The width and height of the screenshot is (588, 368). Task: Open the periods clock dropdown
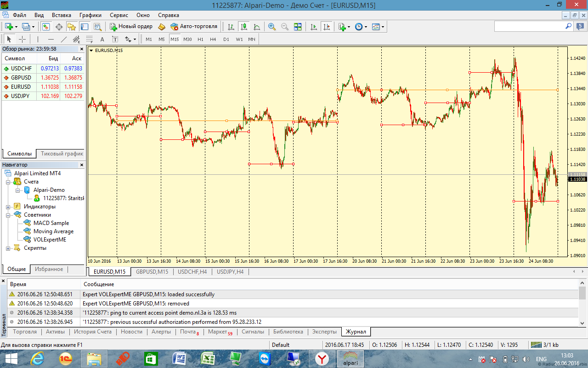coord(361,27)
